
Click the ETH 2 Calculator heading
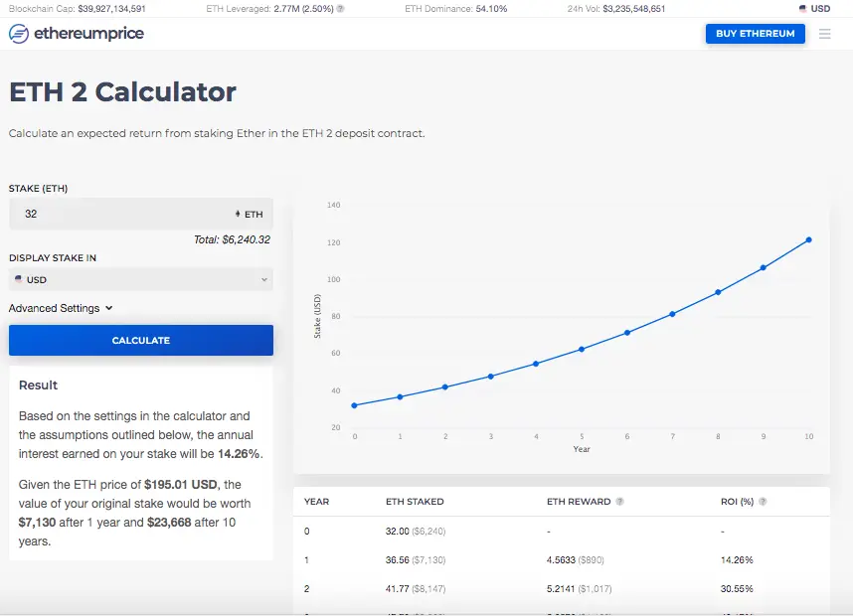[x=123, y=91]
